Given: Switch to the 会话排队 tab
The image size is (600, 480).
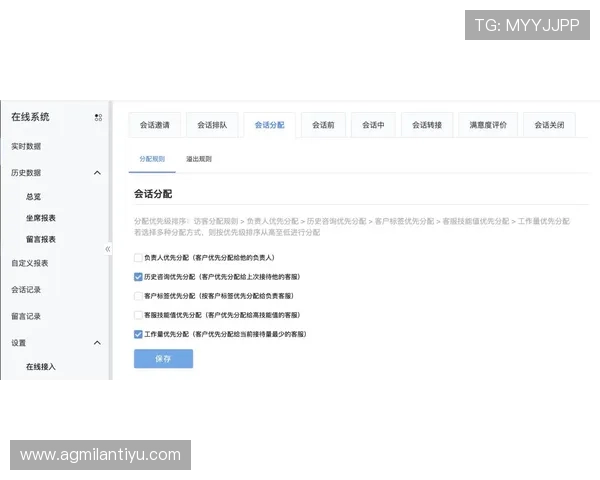Looking at the screenshot, I should tap(212, 125).
